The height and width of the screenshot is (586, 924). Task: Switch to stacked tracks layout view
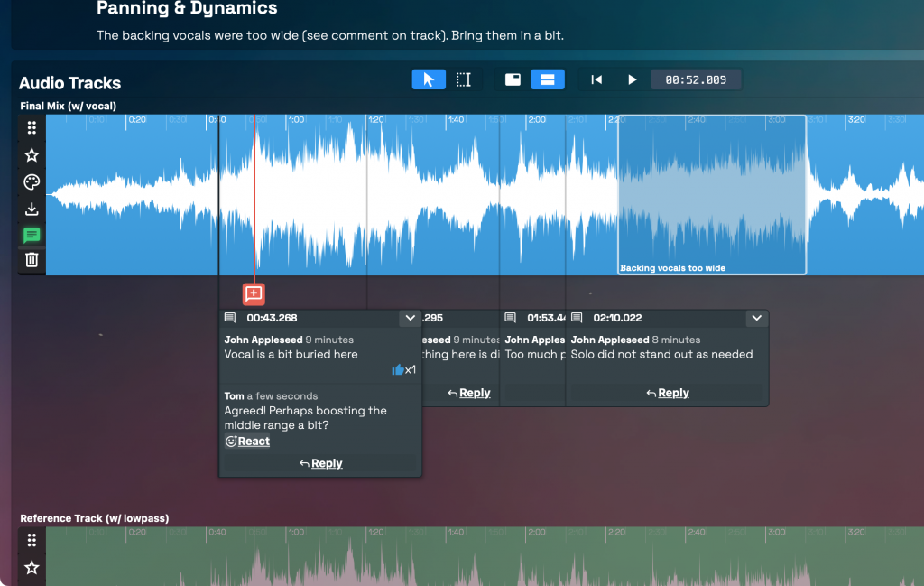tap(547, 79)
